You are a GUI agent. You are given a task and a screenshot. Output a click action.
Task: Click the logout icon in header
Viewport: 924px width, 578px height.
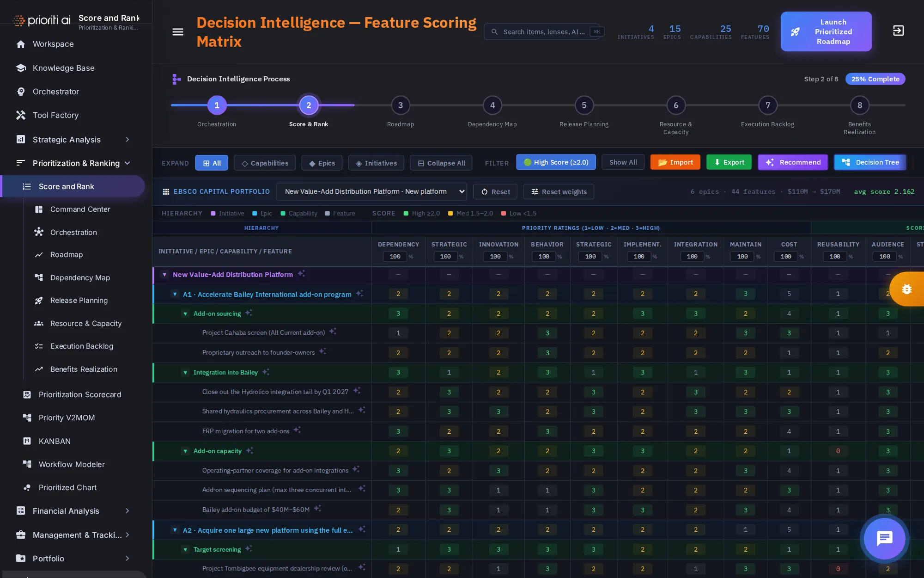[x=898, y=31]
